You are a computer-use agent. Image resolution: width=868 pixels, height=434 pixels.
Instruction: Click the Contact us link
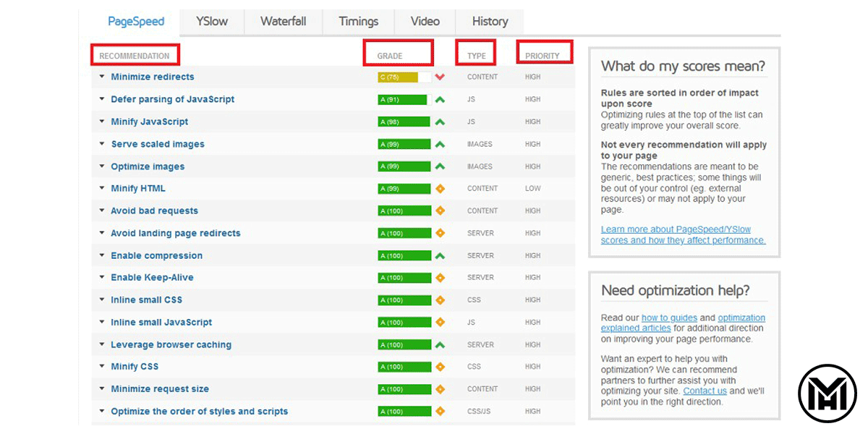[705, 391]
